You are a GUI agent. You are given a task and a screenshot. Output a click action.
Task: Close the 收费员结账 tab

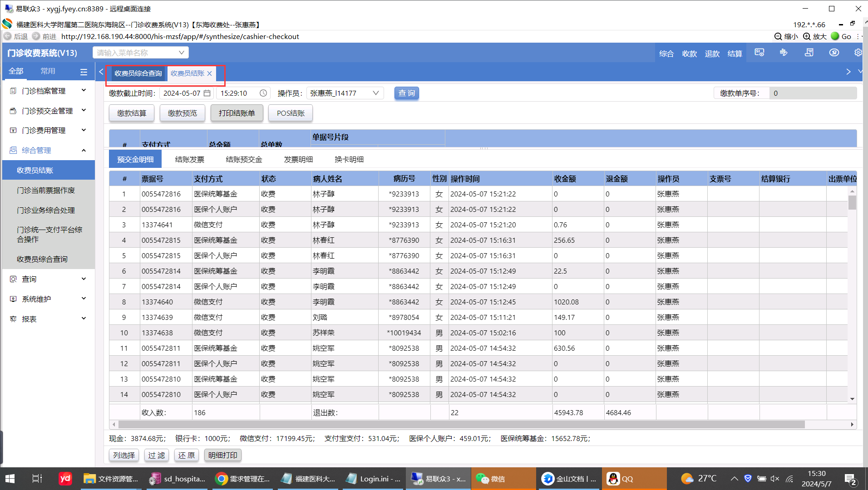point(209,73)
